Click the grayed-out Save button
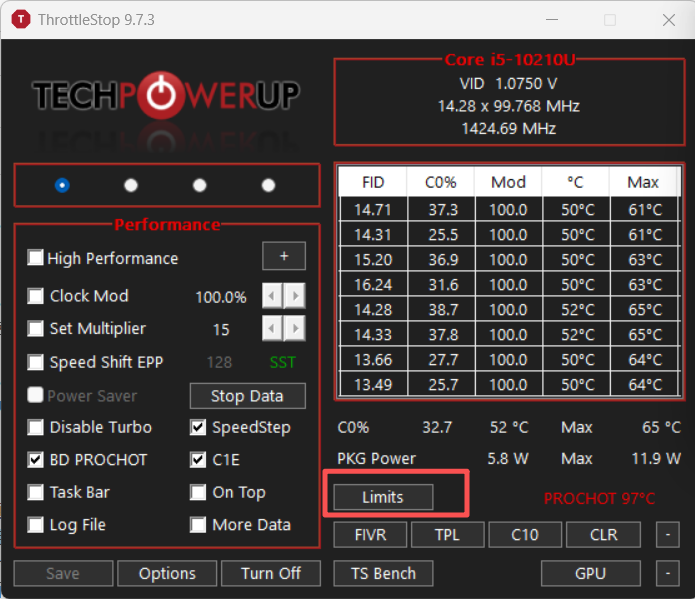The width and height of the screenshot is (695, 599). tap(63, 574)
